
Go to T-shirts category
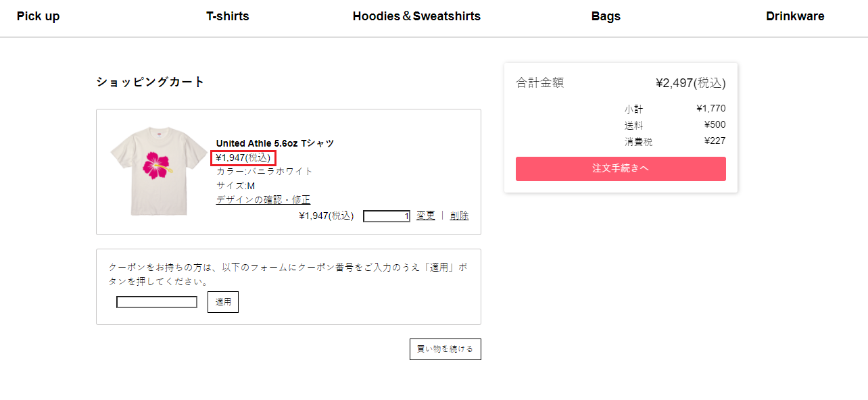228,16
